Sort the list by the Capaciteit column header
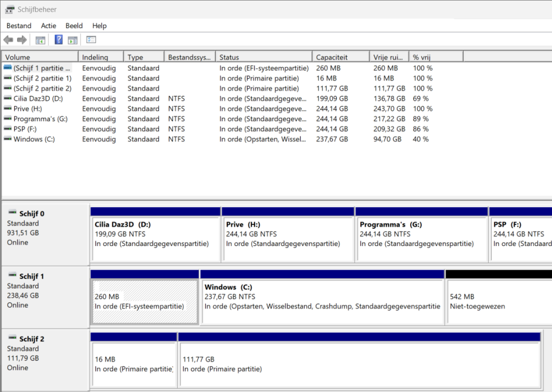This screenshot has height=392, width=552. pos(340,57)
